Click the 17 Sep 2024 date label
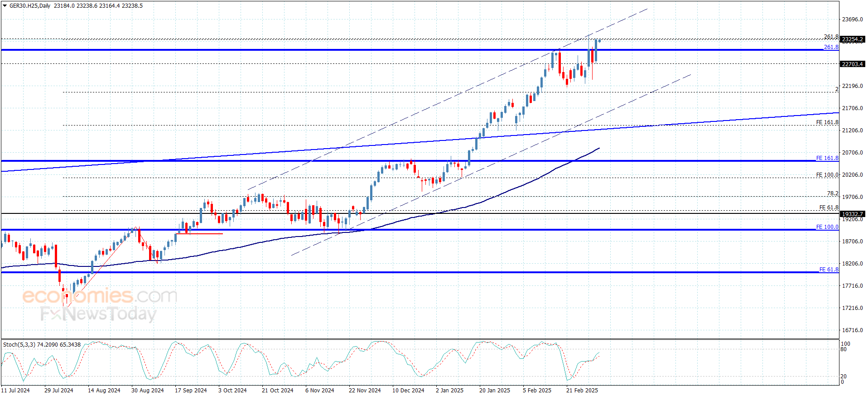Screen dimensions: 868x396 pos(191,391)
